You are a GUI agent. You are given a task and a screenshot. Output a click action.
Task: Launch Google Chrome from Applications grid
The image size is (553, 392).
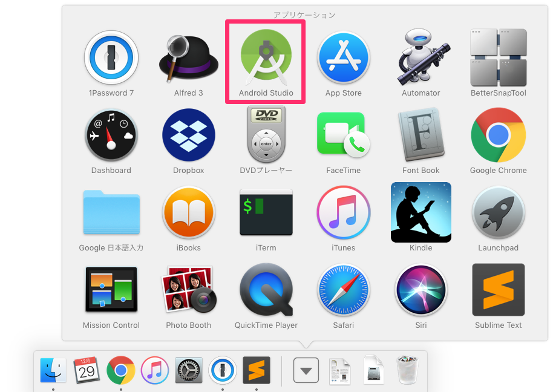pyautogui.click(x=498, y=135)
